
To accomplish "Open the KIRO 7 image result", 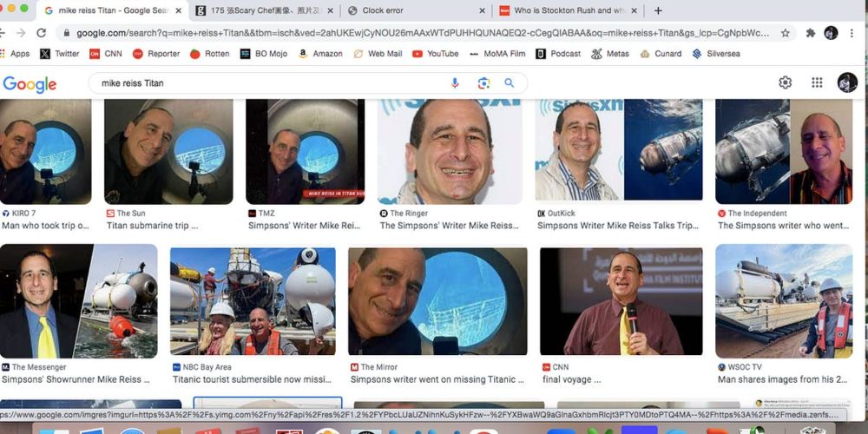I will pyautogui.click(x=45, y=152).
